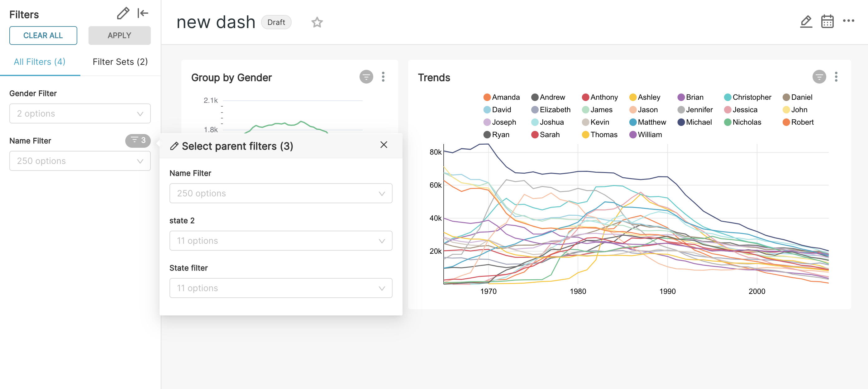
Task: Open popover Name Filter dropdown
Action: coord(281,193)
